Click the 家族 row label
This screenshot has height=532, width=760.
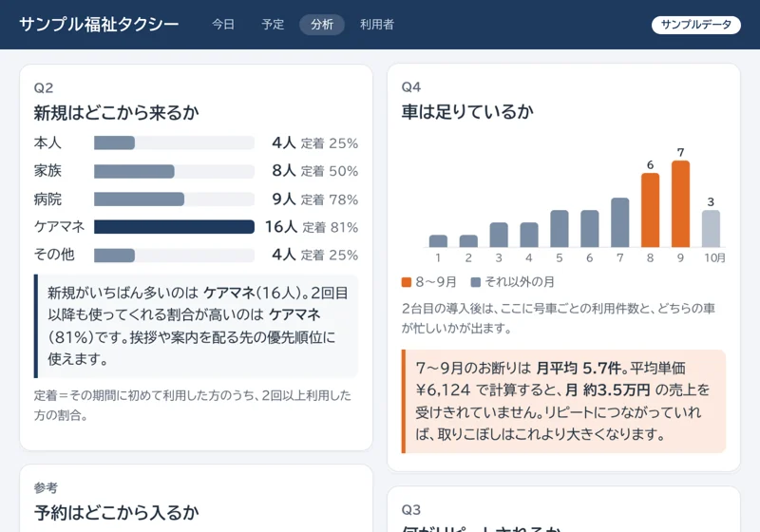tap(47, 171)
